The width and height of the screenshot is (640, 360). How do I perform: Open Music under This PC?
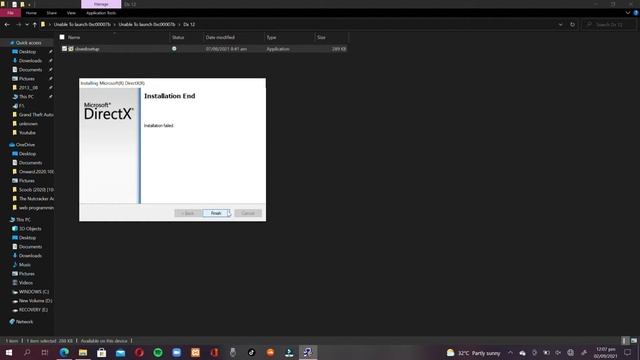point(24,264)
